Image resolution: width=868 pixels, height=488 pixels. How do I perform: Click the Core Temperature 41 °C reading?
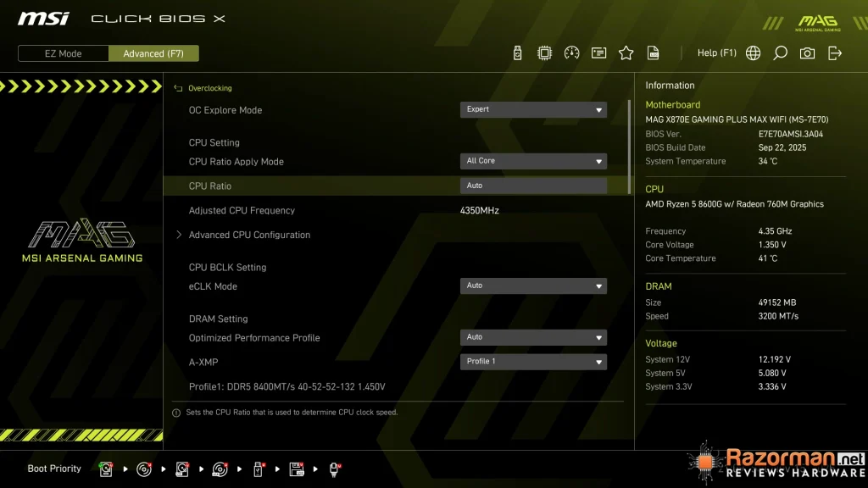click(x=768, y=258)
